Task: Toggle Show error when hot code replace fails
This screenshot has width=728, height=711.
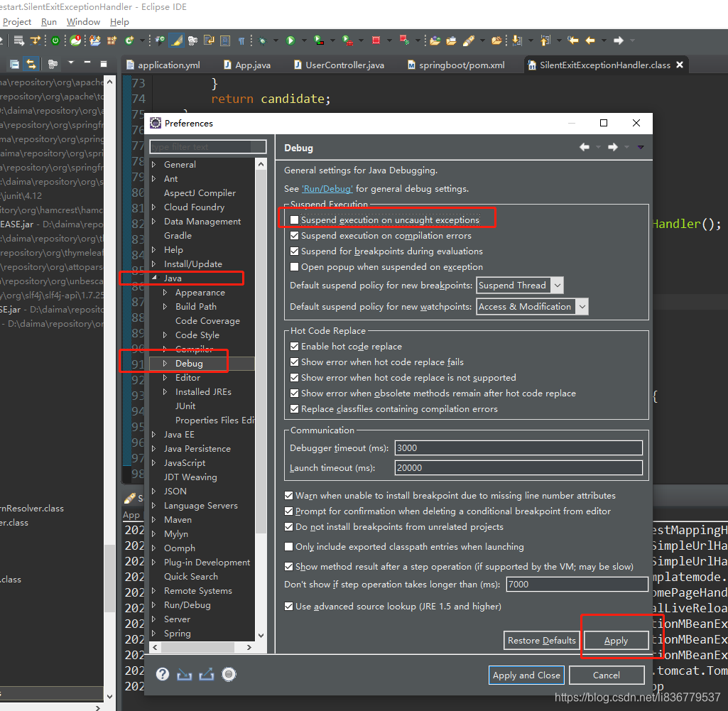Action: tap(294, 362)
